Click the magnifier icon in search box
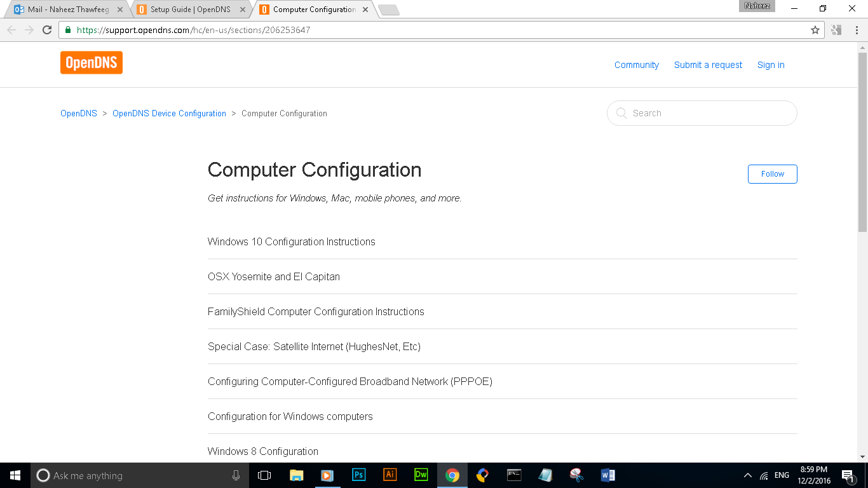The width and height of the screenshot is (868, 488). 621,113
